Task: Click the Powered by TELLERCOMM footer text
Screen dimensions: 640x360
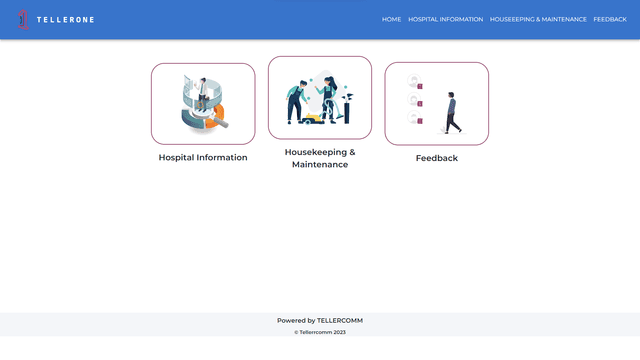Action: pos(320,320)
